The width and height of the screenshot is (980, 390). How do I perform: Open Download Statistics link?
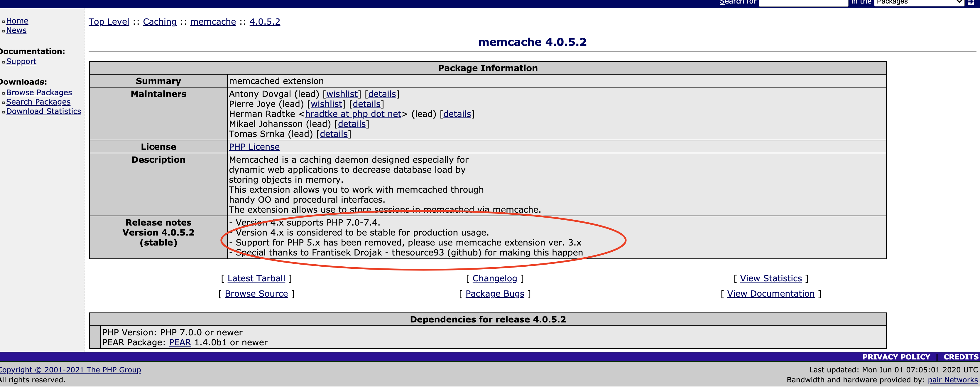coord(43,111)
